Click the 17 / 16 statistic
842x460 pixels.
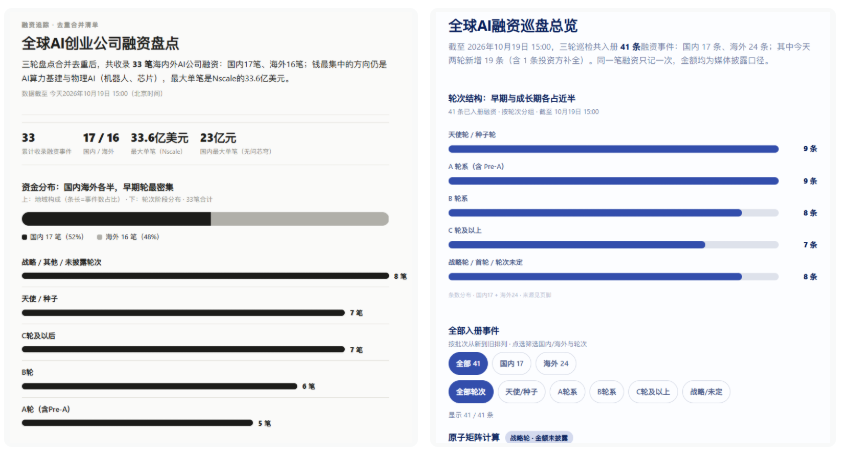[x=101, y=138]
